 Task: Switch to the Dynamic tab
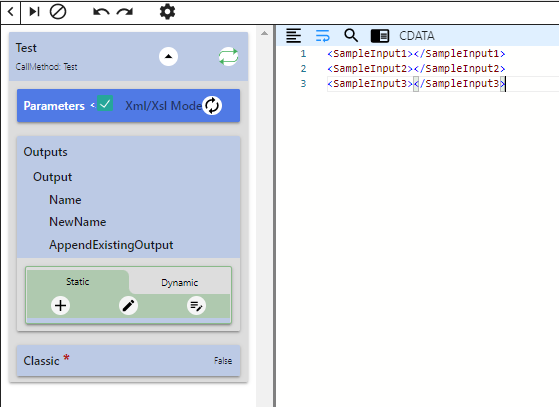[x=180, y=283]
